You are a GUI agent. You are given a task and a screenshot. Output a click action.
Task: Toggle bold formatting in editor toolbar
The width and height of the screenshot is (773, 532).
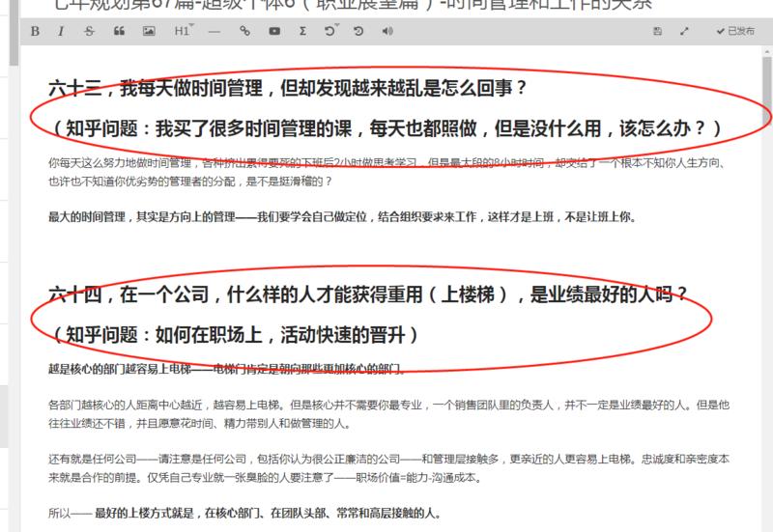pos(35,31)
